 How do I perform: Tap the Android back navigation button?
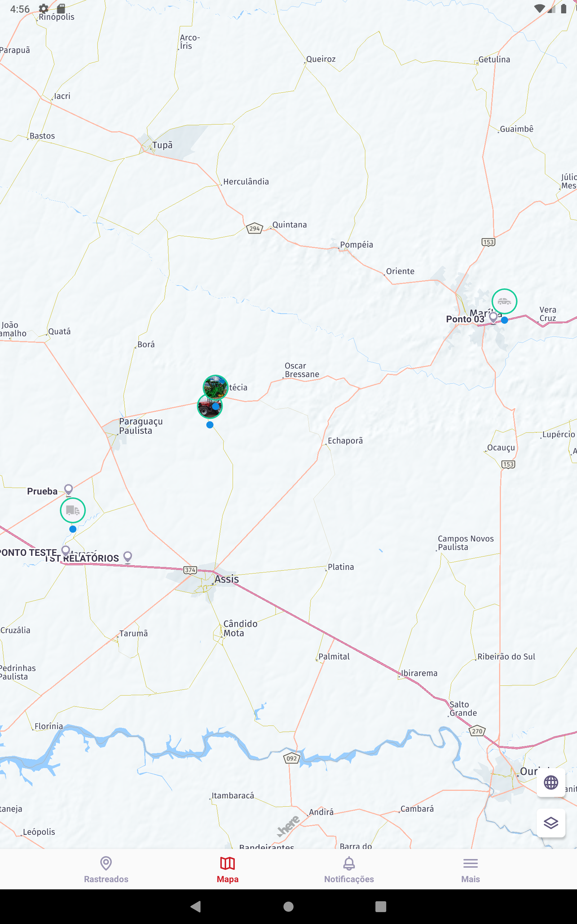point(196,906)
